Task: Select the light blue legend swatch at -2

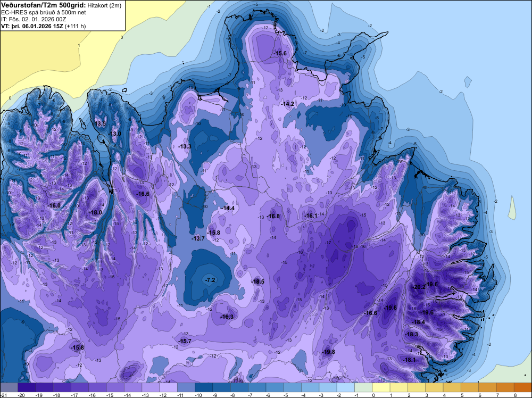Action: coord(346,387)
